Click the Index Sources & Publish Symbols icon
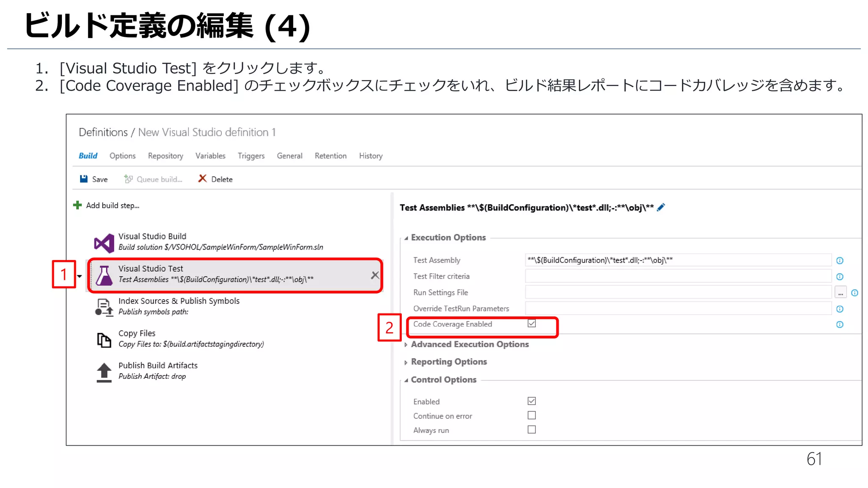868x488 pixels. tap(104, 308)
